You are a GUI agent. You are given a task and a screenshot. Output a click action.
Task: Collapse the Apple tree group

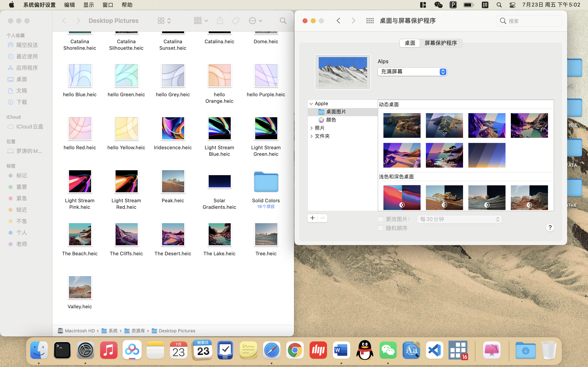coord(311,104)
